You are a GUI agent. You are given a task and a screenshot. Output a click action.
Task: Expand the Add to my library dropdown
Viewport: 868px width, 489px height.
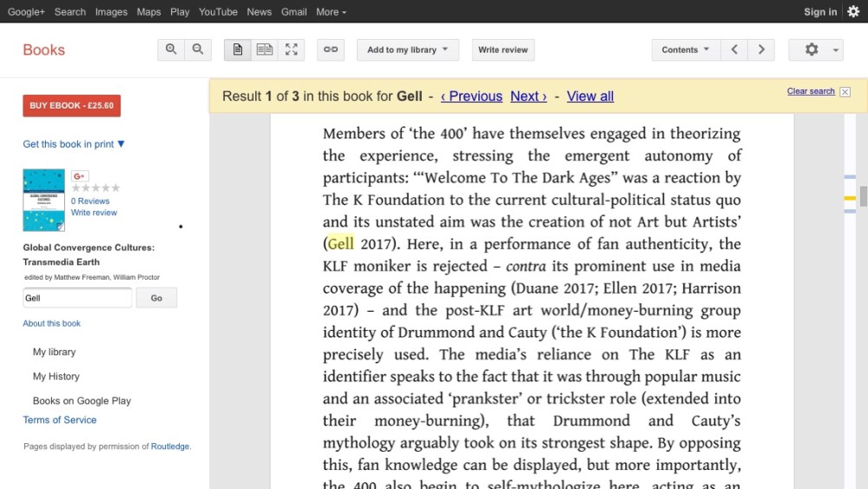(408, 50)
